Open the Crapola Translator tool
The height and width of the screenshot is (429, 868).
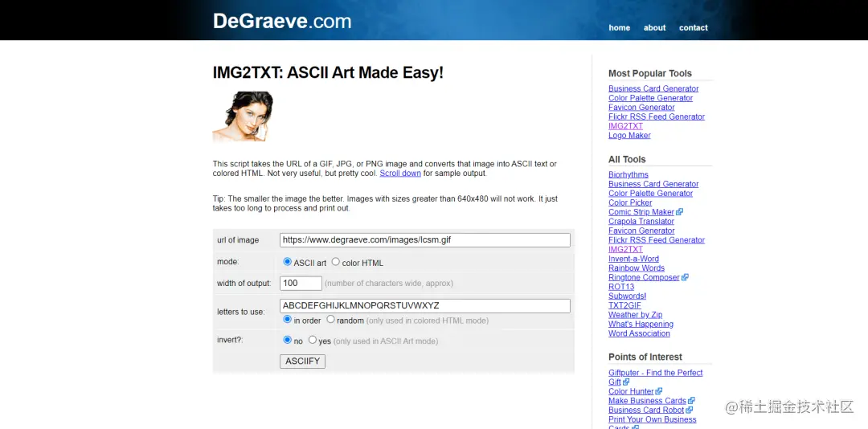click(x=641, y=222)
